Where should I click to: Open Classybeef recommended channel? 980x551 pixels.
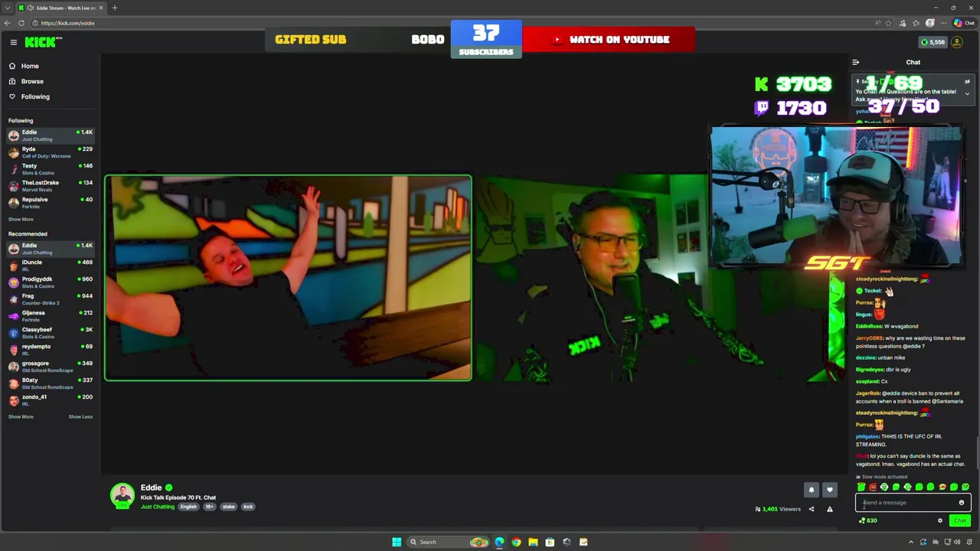(x=50, y=333)
